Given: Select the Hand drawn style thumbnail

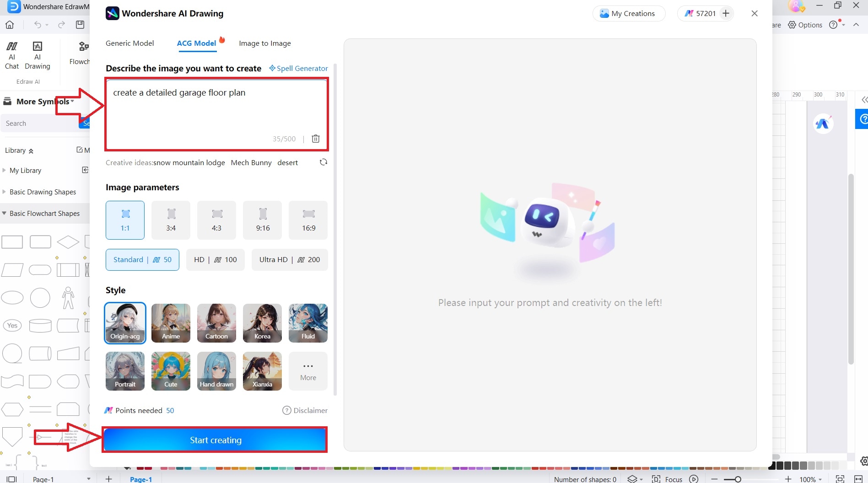Looking at the screenshot, I should (x=216, y=371).
